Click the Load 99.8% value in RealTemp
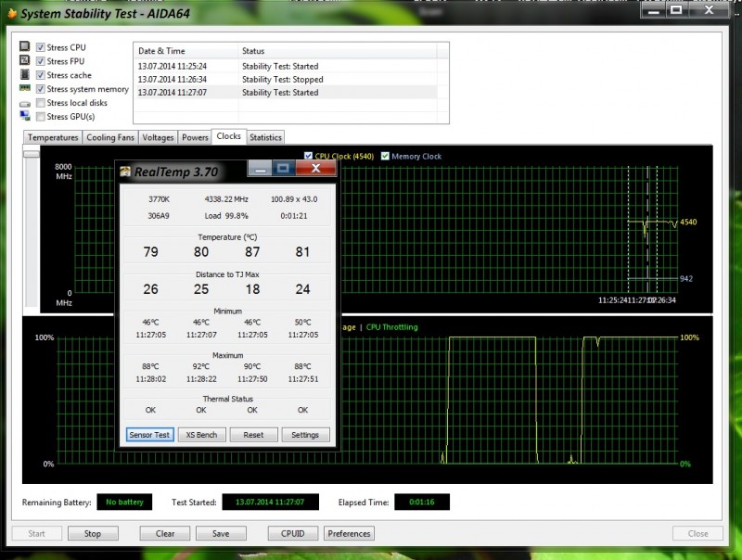This screenshot has width=742, height=560. pyautogui.click(x=226, y=216)
